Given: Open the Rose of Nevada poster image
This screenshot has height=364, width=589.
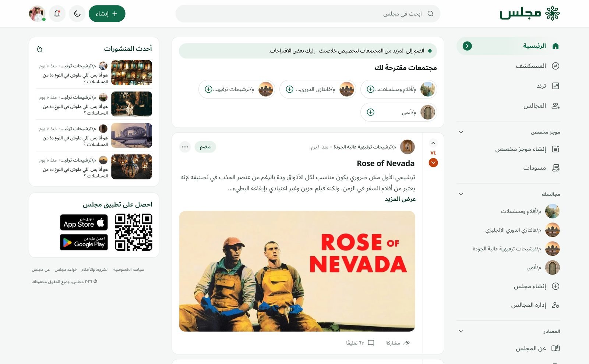Looking at the screenshot, I should coord(297,271).
